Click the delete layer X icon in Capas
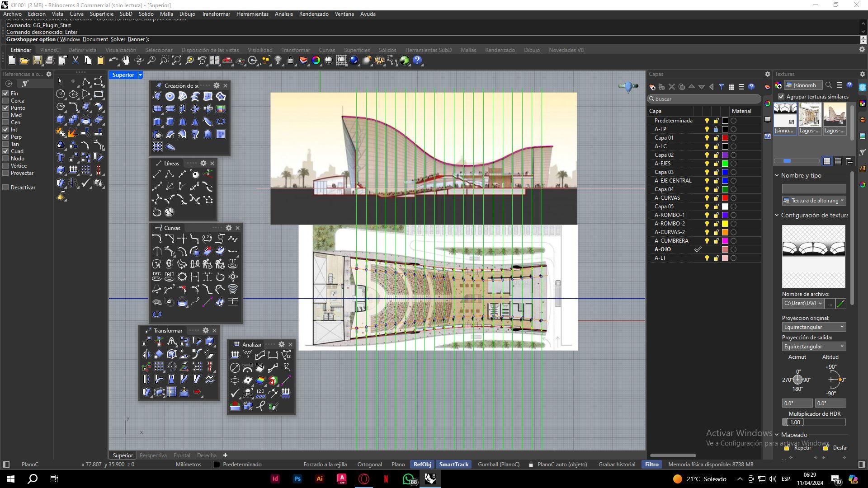The width and height of the screenshot is (868, 488). [672, 87]
